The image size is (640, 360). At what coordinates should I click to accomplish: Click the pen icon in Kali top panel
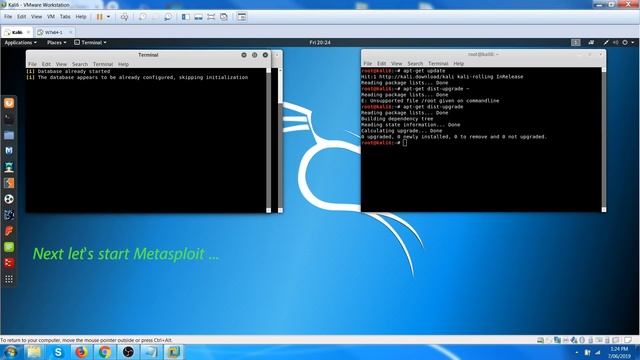click(606, 42)
